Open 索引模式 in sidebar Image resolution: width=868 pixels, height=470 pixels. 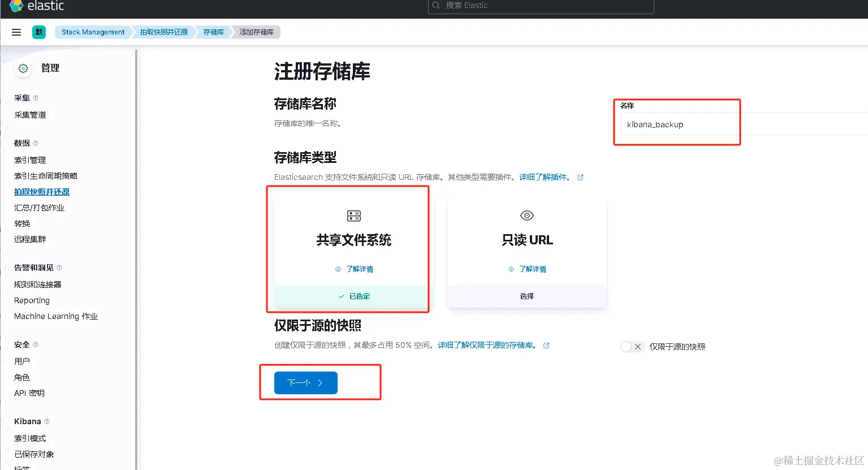coord(30,438)
